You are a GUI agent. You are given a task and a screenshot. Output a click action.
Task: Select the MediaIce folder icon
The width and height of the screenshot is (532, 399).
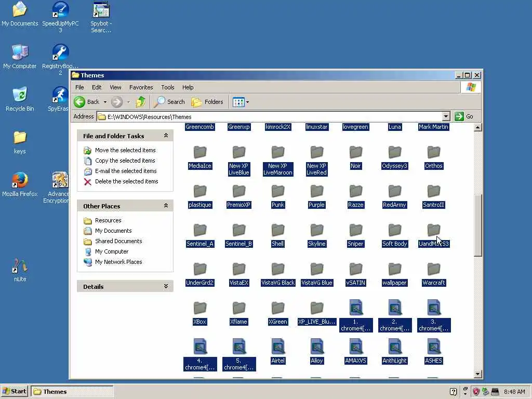click(x=200, y=152)
